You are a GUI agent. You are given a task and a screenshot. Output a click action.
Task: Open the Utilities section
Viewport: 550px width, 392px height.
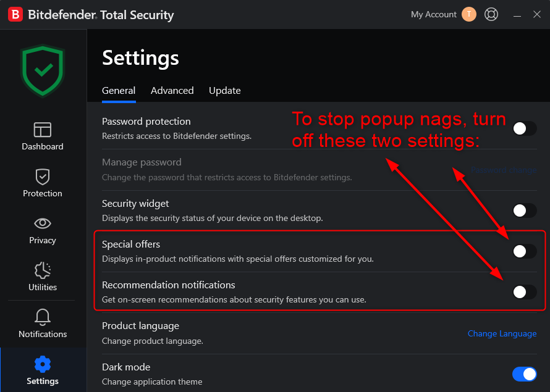43,277
